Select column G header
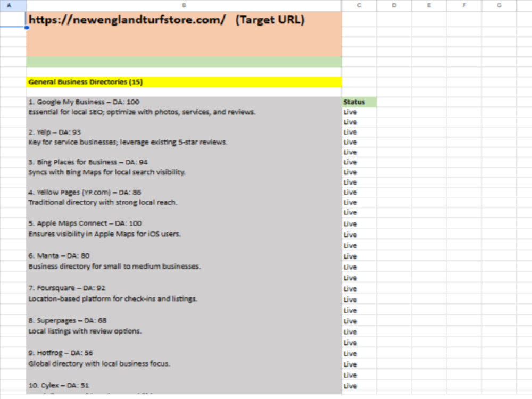 click(499, 5)
